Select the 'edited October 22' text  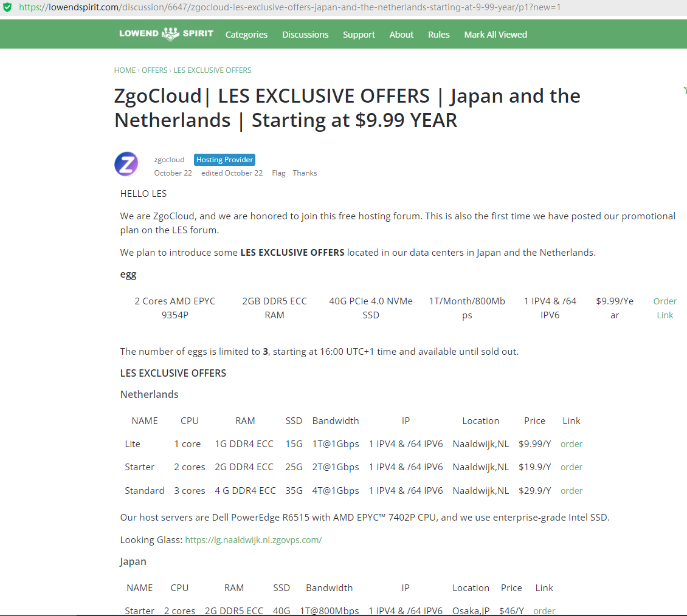pos(232,173)
